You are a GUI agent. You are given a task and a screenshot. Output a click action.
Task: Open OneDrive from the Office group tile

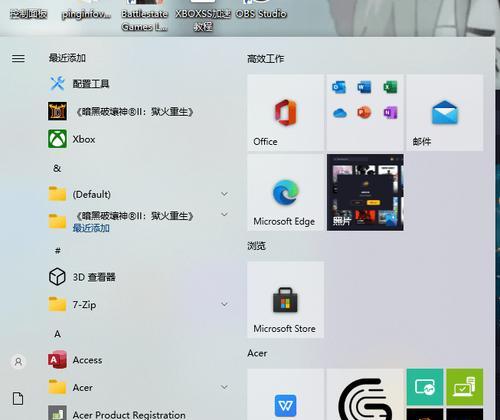(x=340, y=113)
